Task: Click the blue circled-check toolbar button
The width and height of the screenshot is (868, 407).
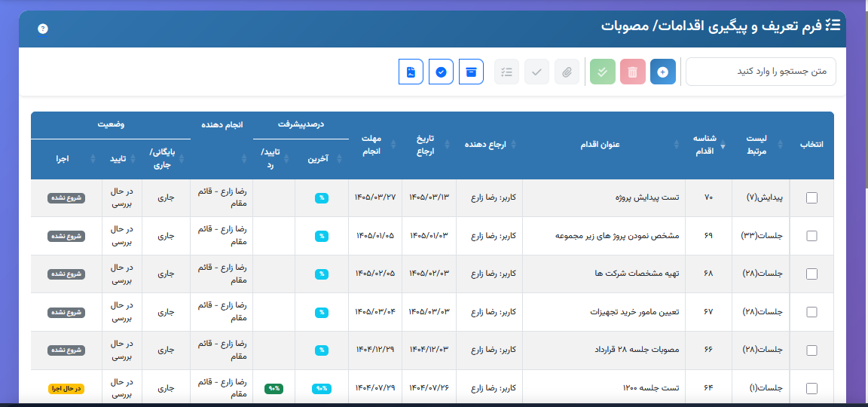Action: (442, 72)
